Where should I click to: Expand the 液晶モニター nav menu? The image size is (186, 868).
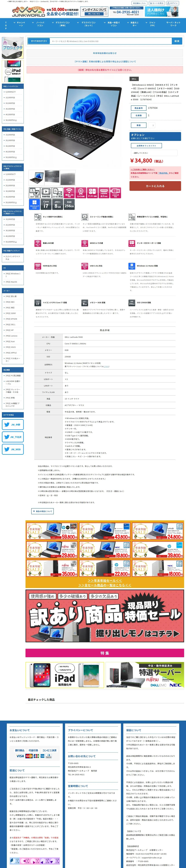click(x=134, y=24)
